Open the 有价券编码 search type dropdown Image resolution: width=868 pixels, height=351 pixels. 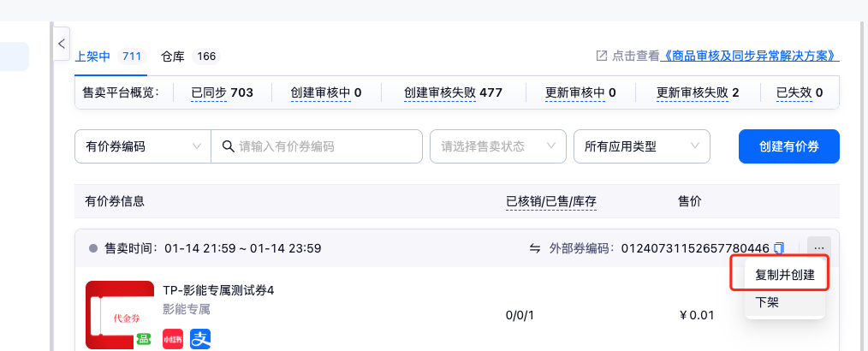142,146
